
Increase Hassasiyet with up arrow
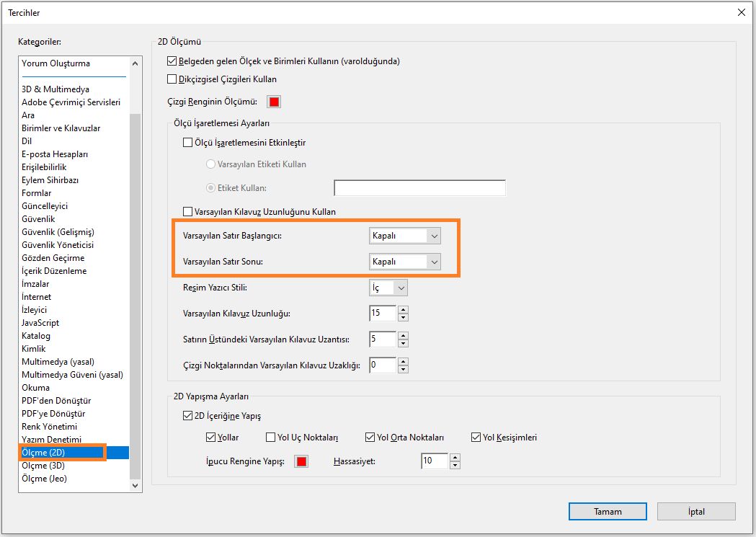[455, 458]
